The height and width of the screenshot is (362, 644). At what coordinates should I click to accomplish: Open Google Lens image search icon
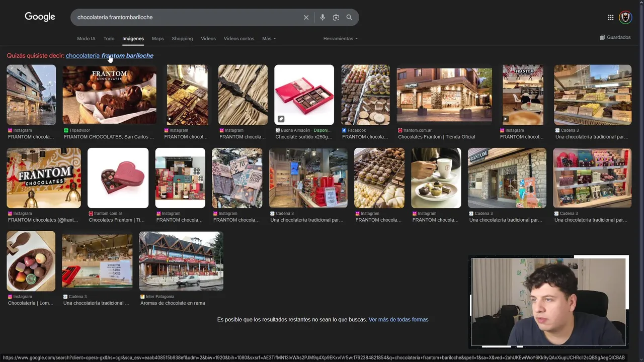(336, 17)
